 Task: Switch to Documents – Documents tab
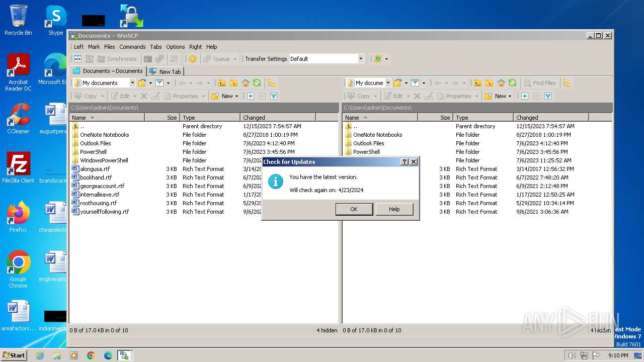(108, 71)
